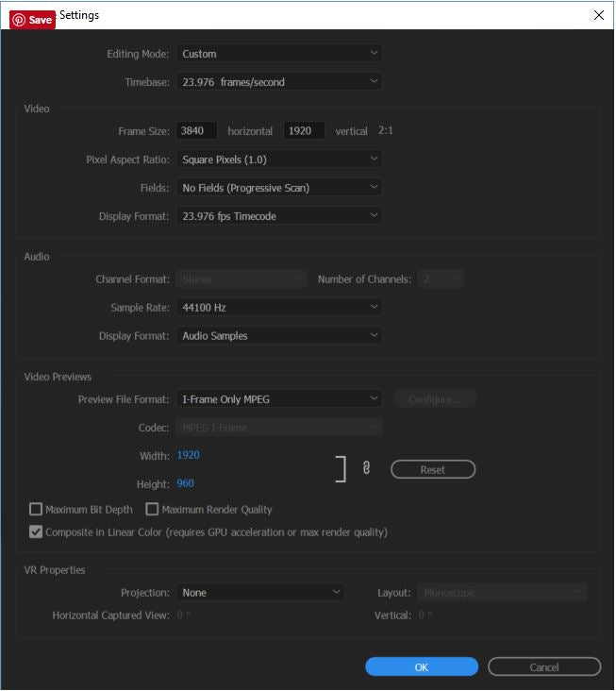
Task: Click the Cancel button
Action: click(x=544, y=667)
